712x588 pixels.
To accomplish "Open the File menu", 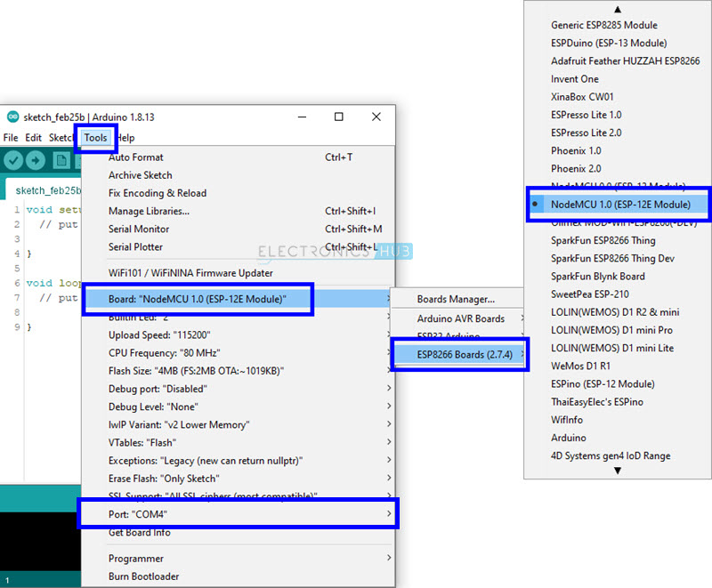I will [x=11, y=138].
